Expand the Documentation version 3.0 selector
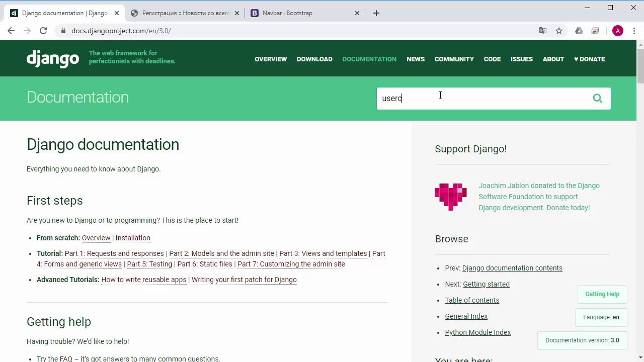 582,340
